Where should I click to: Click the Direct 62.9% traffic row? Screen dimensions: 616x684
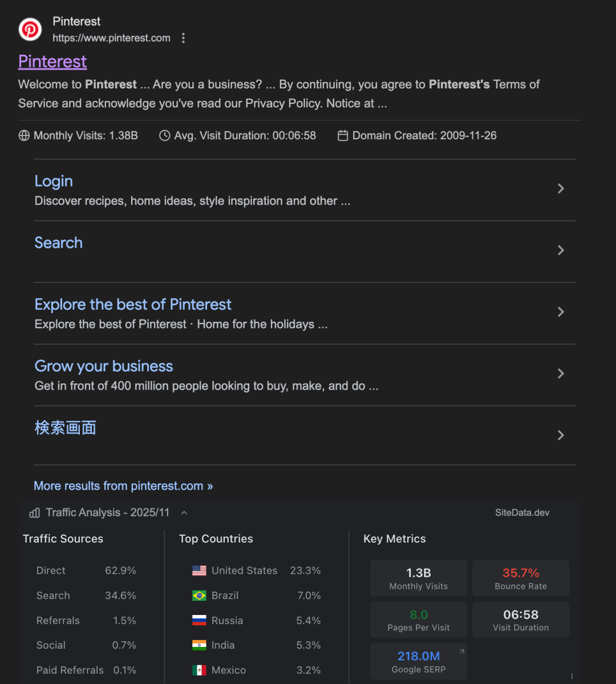pyautogui.click(x=86, y=570)
